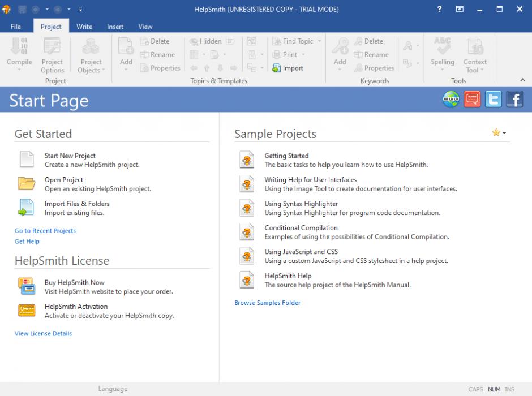Viewport: 532px width, 396px height.
Task: Click the Start New Project page icon
Action: pos(27,160)
